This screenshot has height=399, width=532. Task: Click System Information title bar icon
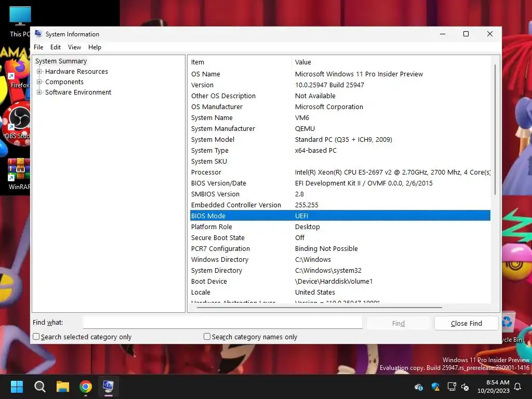point(38,34)
